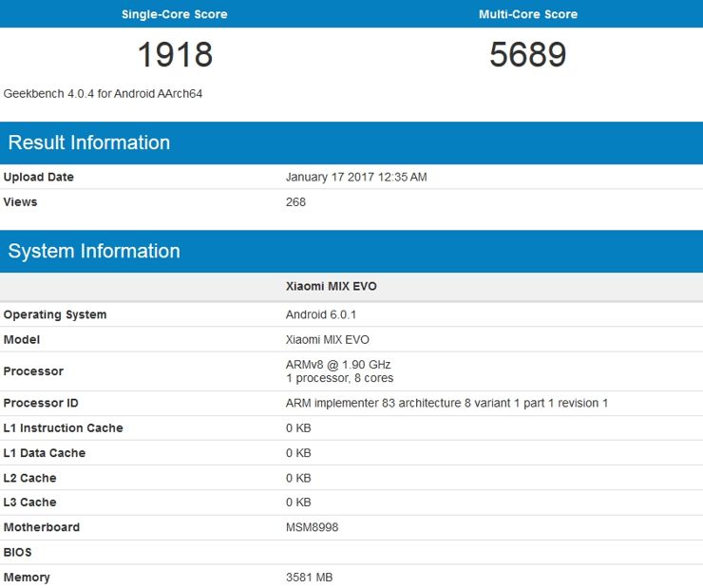The width and height of the screenshot is (703, 588).
Task: Click the Operating System label
Action: pyautogui.click(x=55, y=314)
